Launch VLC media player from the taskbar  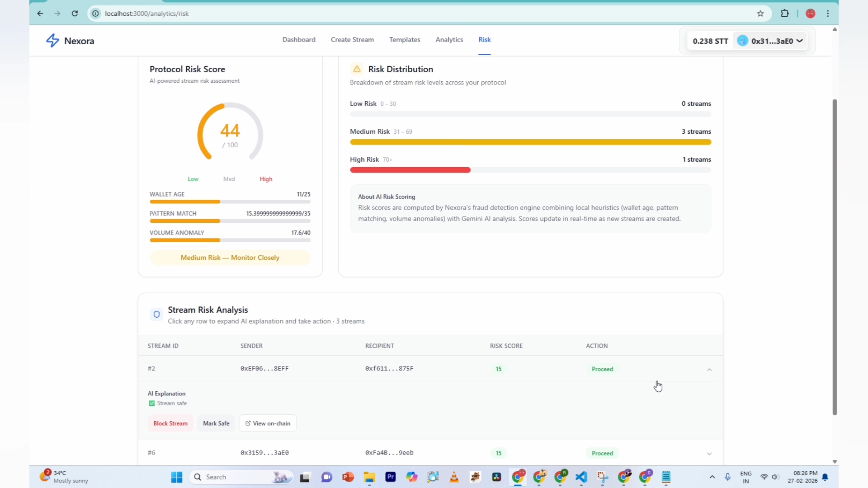click(454, 477)
